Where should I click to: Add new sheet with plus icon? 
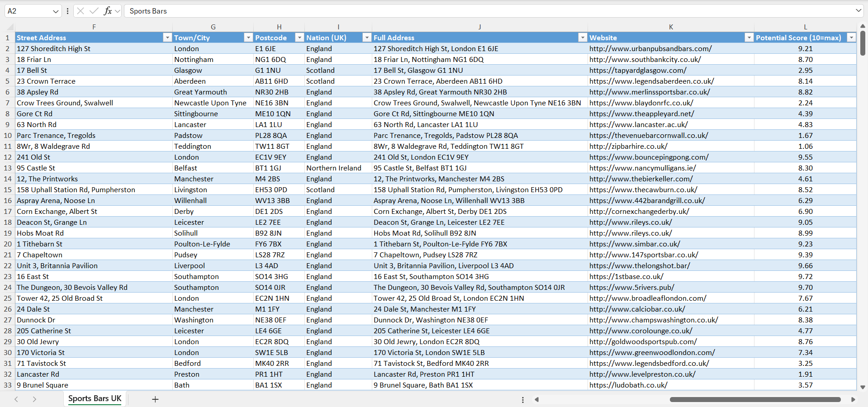[155, 399]
